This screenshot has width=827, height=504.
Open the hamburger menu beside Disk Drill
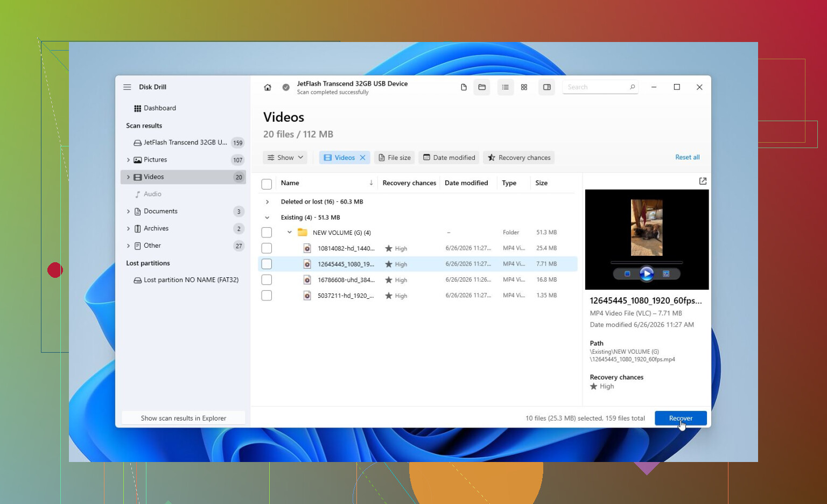[x=127, y=87]
